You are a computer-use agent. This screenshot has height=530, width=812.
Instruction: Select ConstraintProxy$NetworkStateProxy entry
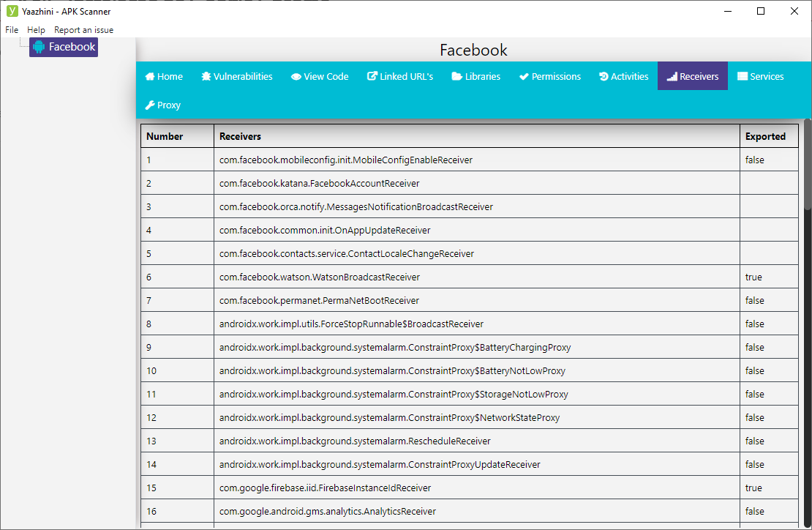389,417
